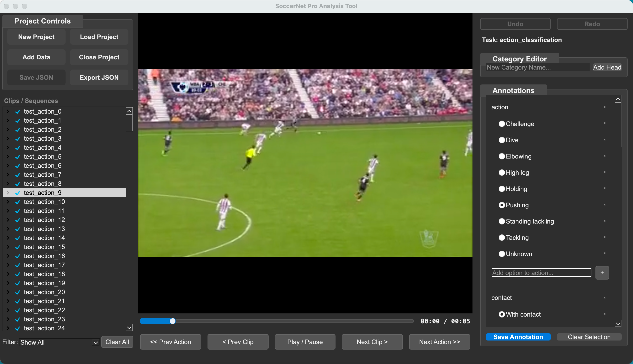
Task: Click the clip list scroll-down arrow
Action: [x=129, y=327]
